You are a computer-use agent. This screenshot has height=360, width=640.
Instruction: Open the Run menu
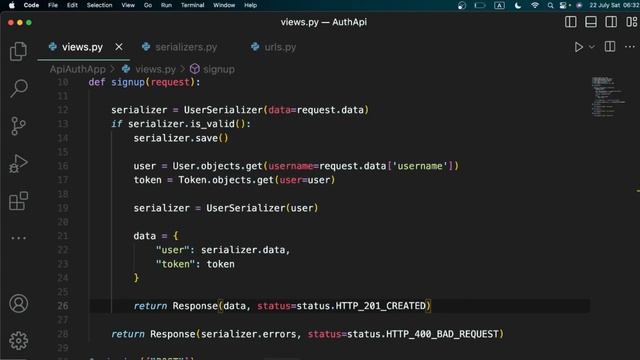pyautogui.click(x=166, y=5)
